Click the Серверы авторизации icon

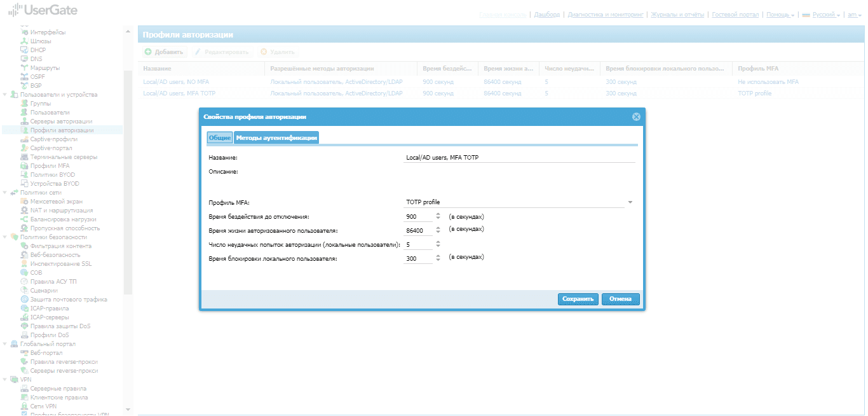click(25, 121)
